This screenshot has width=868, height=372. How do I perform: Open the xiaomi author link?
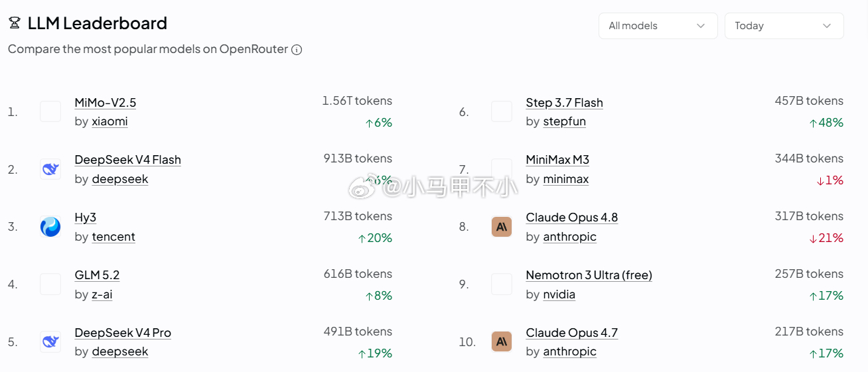click(x=110, y=121)
